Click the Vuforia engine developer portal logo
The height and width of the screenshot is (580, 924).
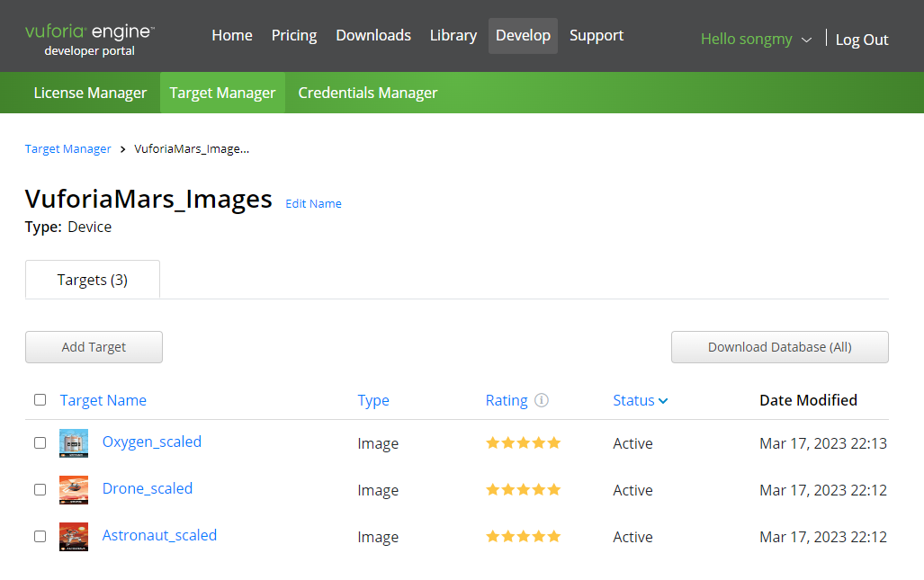coord(90,40)
